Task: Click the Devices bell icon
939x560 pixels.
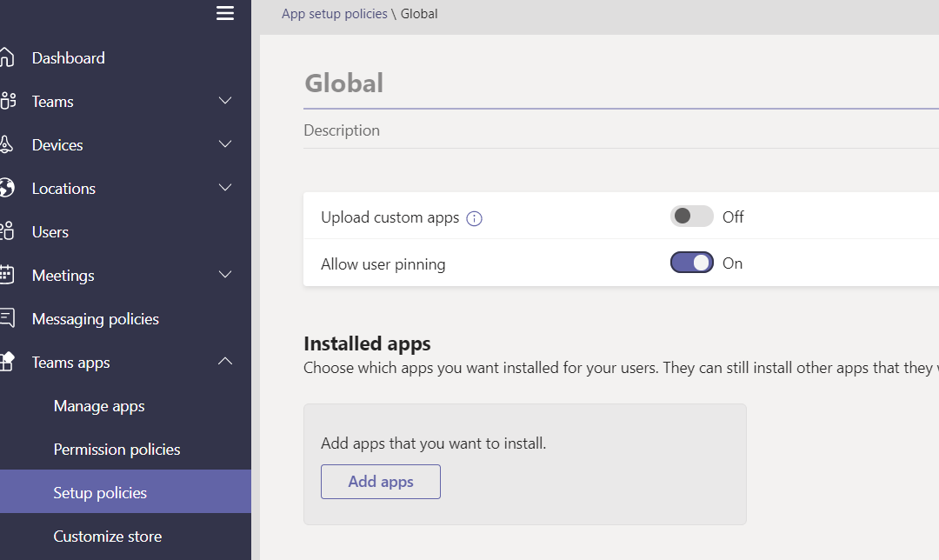Action: (6, 144)
